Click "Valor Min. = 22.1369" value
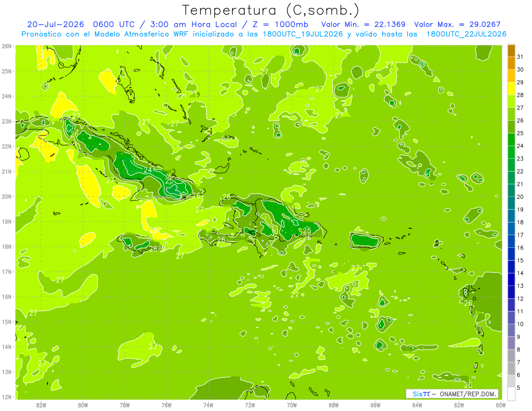Image resolution: width=532 pixels, height=411 pixels. pyautogui.click(x=363, y=24)
